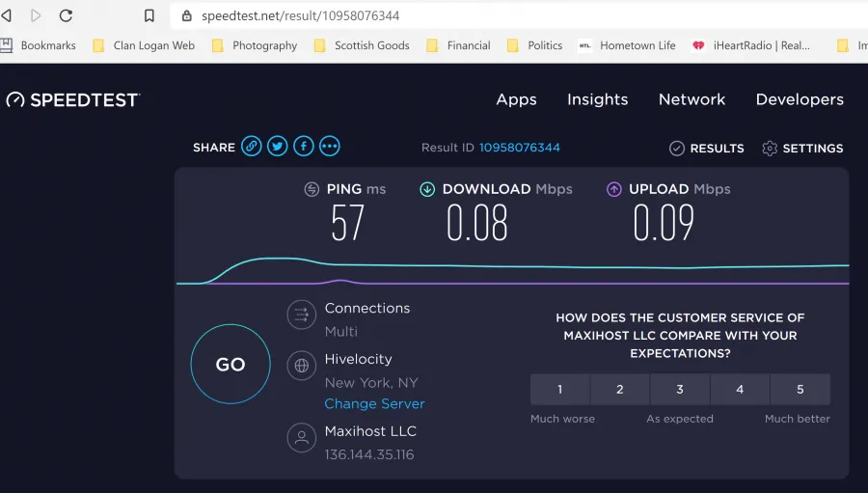
Task: Open the Photography bookmarks folder
Action: click(x=254, y=45)
